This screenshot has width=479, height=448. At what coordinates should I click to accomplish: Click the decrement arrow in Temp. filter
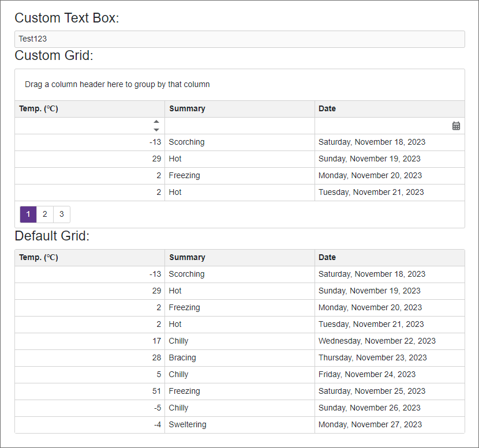(156, 130)
